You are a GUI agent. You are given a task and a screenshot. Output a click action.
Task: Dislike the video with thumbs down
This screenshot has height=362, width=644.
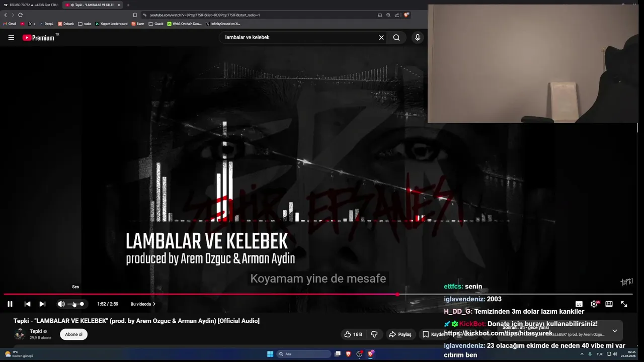click(x=374, y=334)
